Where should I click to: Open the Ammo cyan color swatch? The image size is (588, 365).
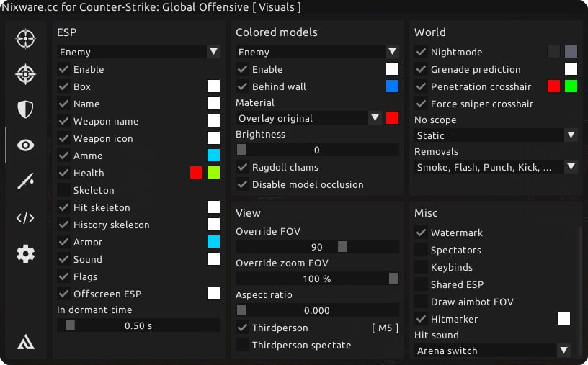(214, 156)
